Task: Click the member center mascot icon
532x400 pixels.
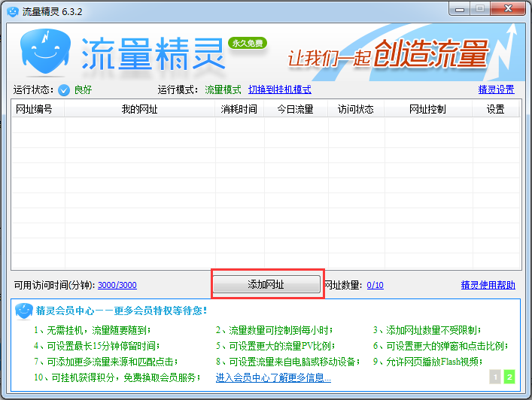Action: [x=24, y=311]
